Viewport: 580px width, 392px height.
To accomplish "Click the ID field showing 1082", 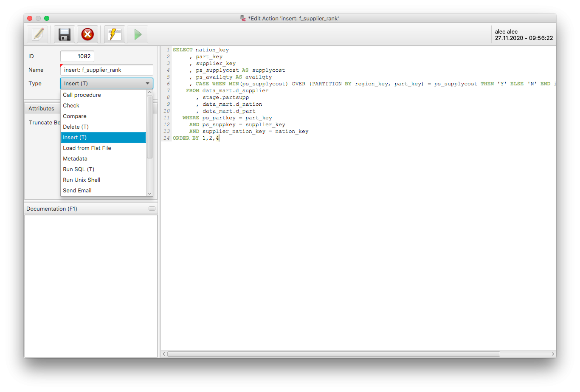I will click(77, 56).
